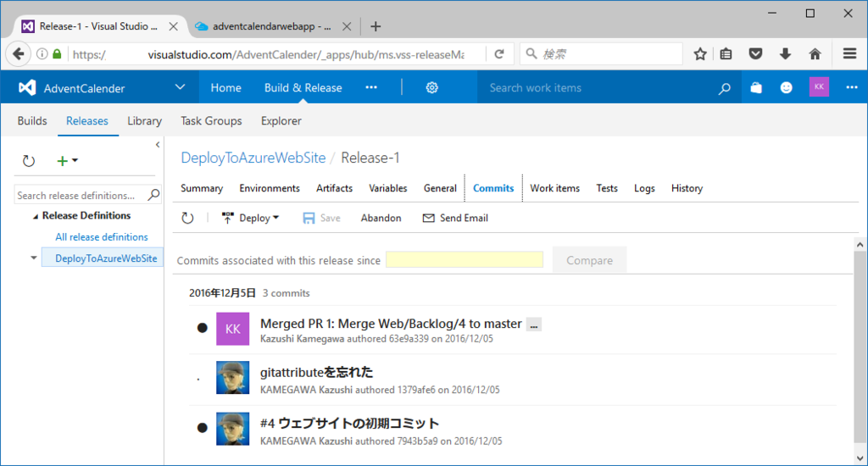Switch to the release Summary tab
868x466 pixels.
click(202, 188)
